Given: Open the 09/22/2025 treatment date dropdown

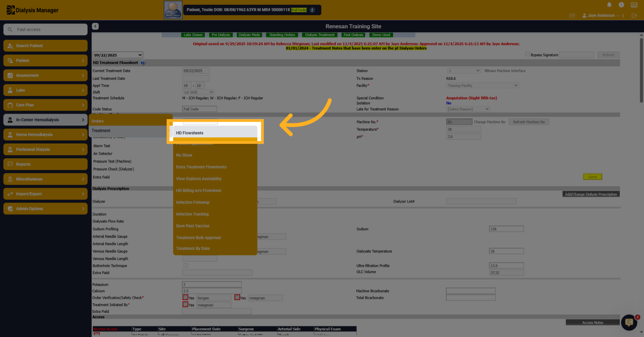Looking at the screenshot, I should click(118, 55).
